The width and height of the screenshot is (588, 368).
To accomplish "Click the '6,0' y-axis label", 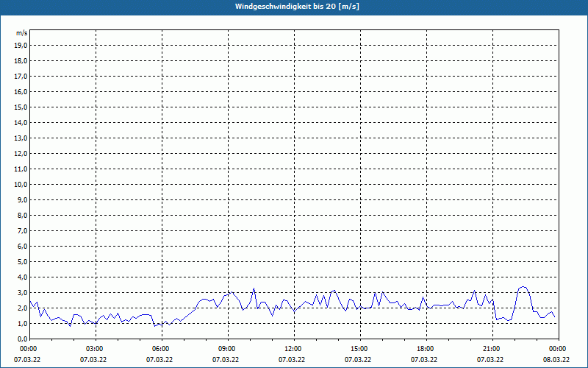I will point(22,247).
